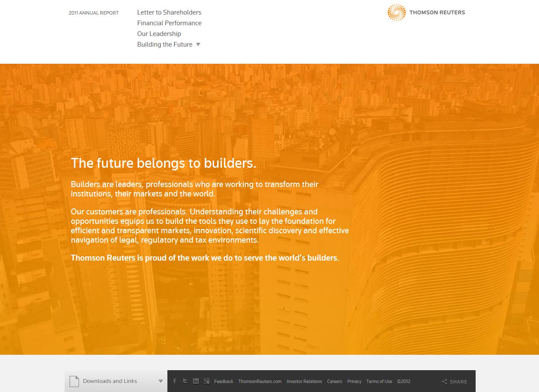
Task: Open the Twitter icon in footer
Action: tap(185, 381)
